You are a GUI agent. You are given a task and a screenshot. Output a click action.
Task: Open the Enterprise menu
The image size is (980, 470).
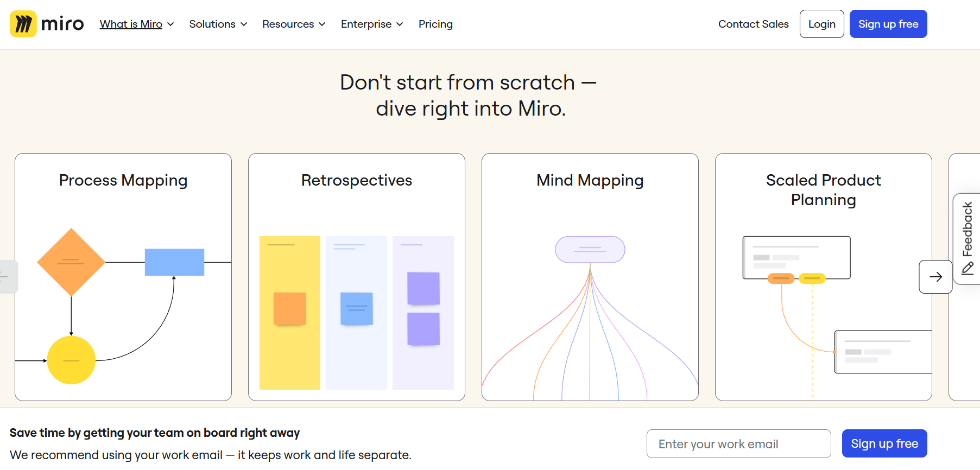(366, 24)
